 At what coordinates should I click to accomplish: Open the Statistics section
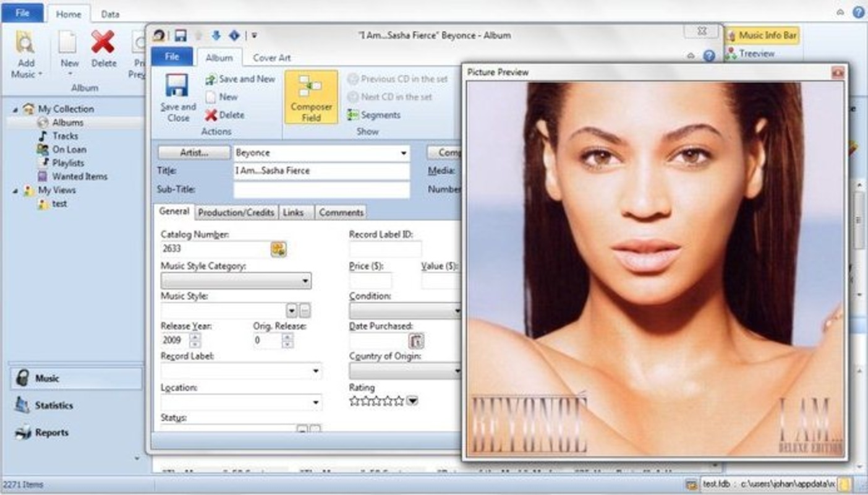[75, 405]
